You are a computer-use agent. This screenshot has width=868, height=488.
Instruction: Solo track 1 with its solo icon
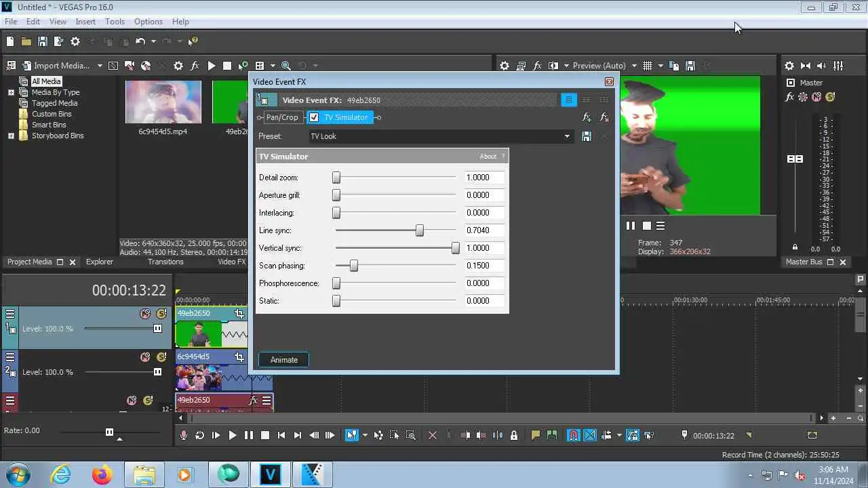161,314
